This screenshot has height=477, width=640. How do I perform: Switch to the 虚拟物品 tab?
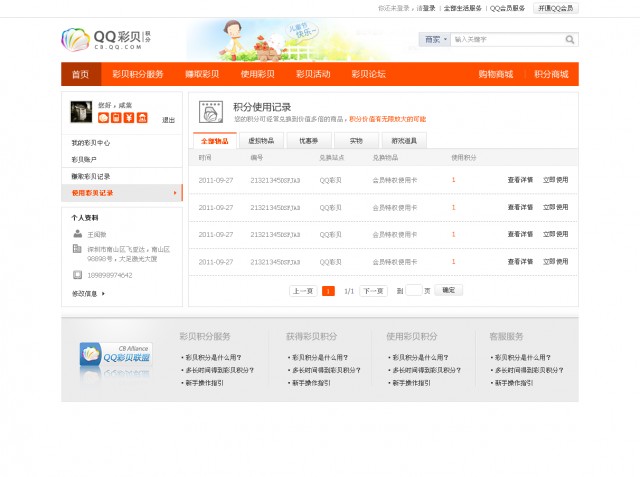[x=261, y=141]
